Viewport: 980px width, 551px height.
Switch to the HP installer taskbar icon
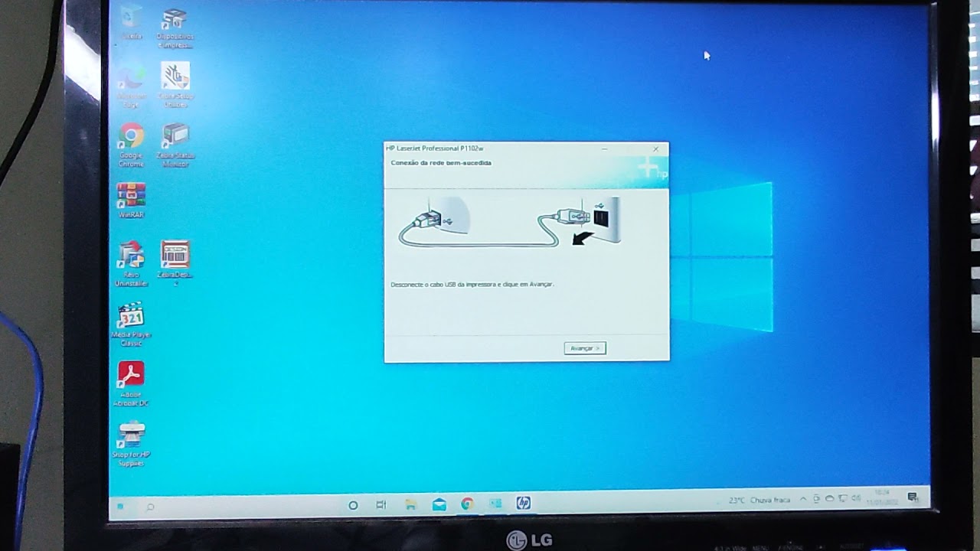pos(523,503)
